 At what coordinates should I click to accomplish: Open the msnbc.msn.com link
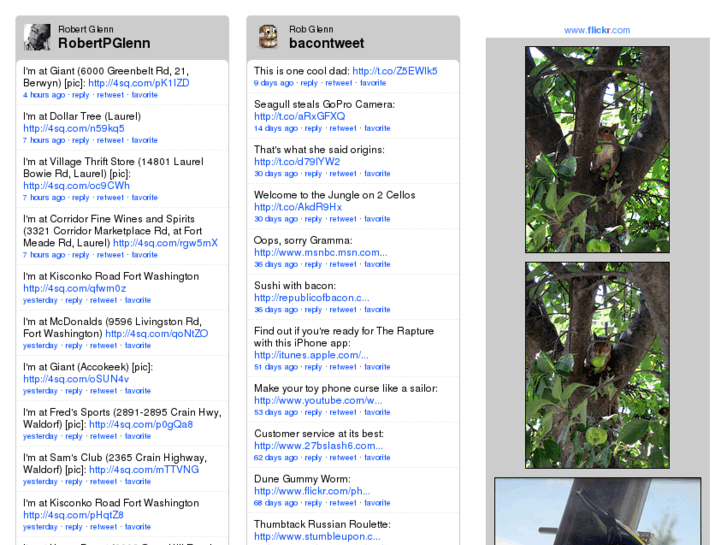320,253
